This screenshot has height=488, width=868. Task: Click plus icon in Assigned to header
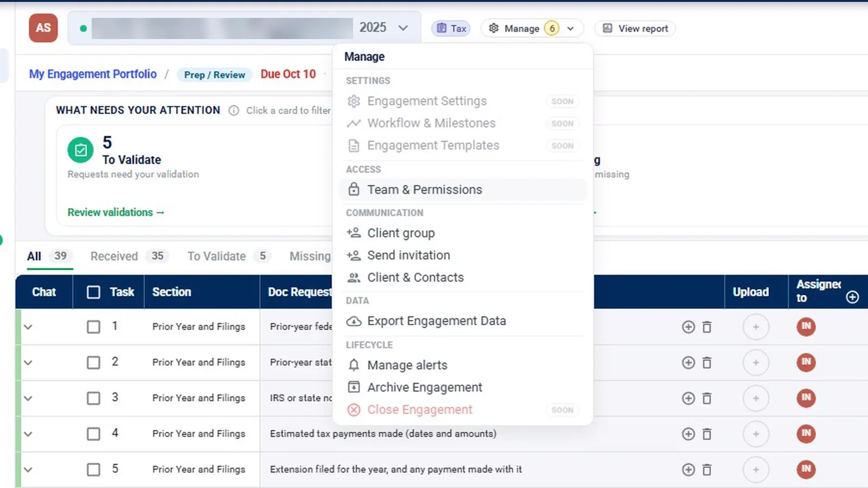[852, 297]
